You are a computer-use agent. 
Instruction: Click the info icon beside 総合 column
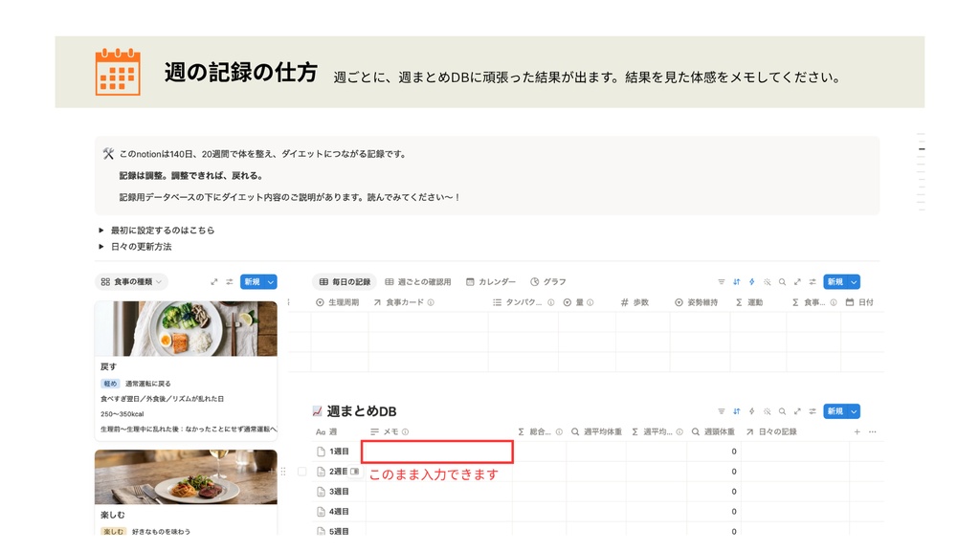tap(559, 431)
